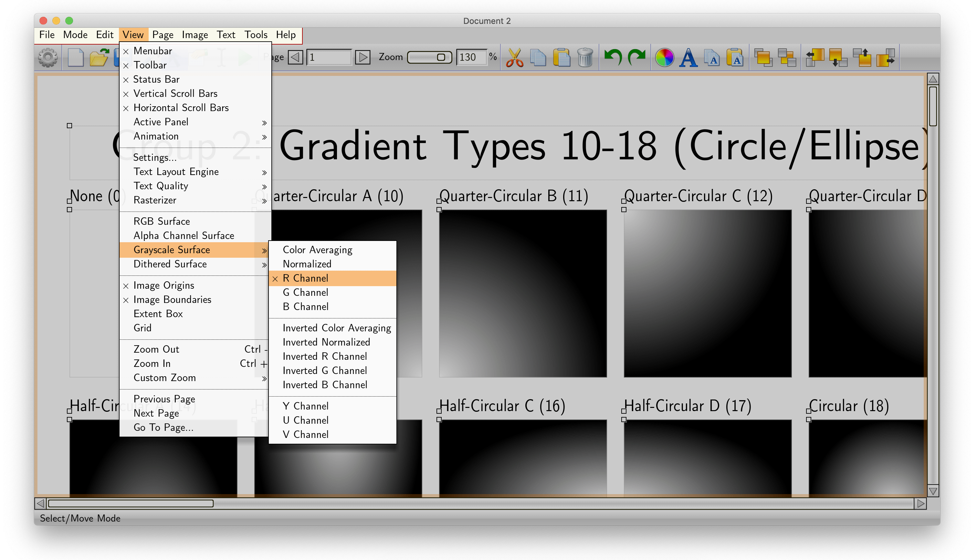Expand Rasterizer submenu

pos(195,200)
